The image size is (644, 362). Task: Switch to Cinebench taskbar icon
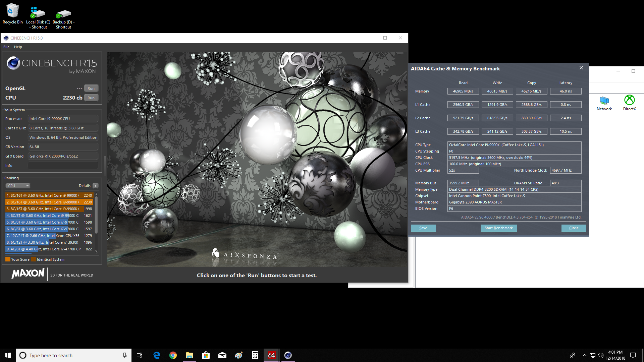pos(288,355)
